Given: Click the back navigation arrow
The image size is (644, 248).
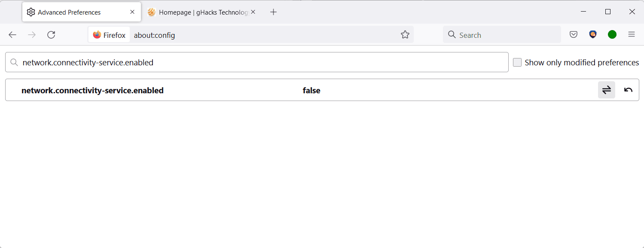Looking at the screenshot, I should [12, 34].
